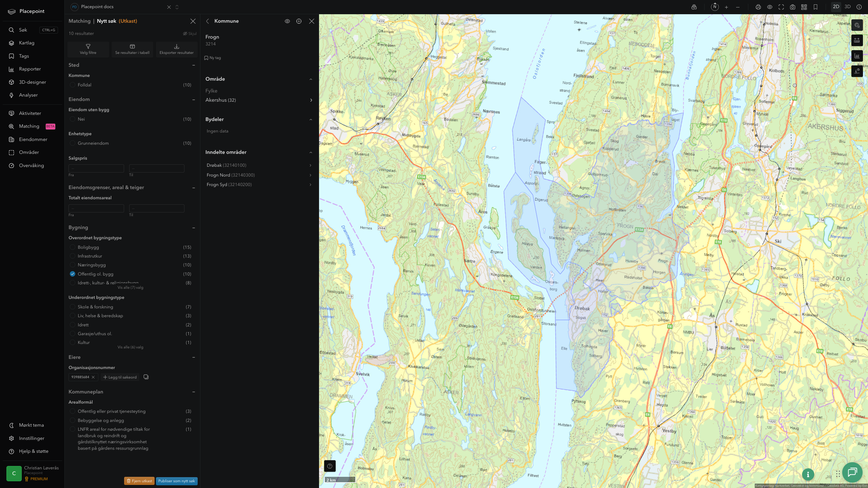Check Skole & forskning subtype

(73, 307)
